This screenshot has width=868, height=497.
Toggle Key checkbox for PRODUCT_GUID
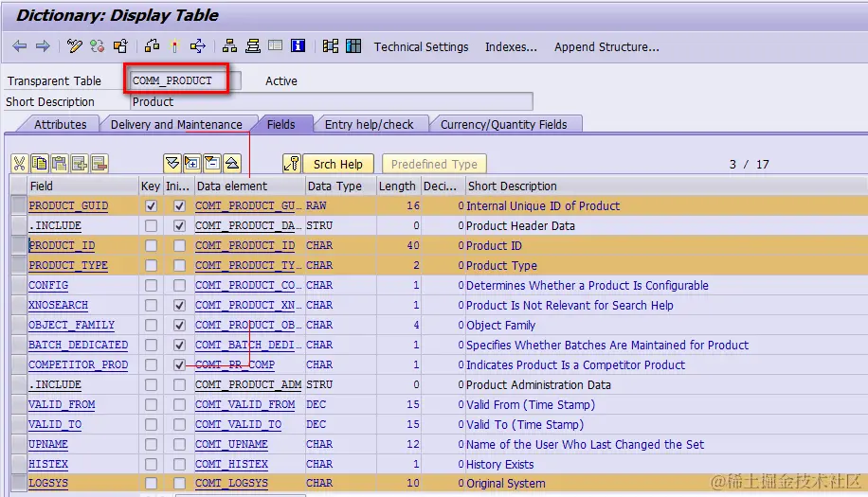coord(151,205)
